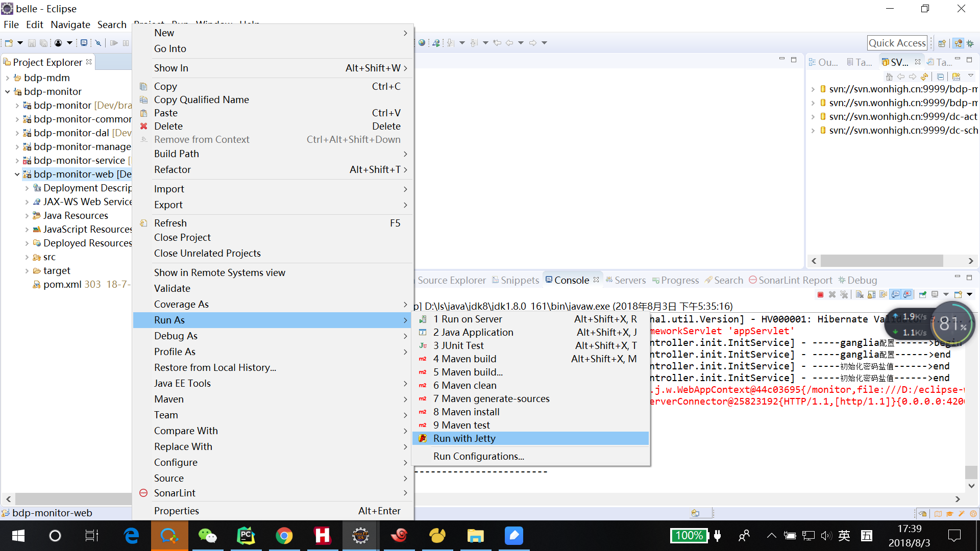Toggle Pin Console
The width and height of the screenshot is (980, 551).
coord(923,295)
